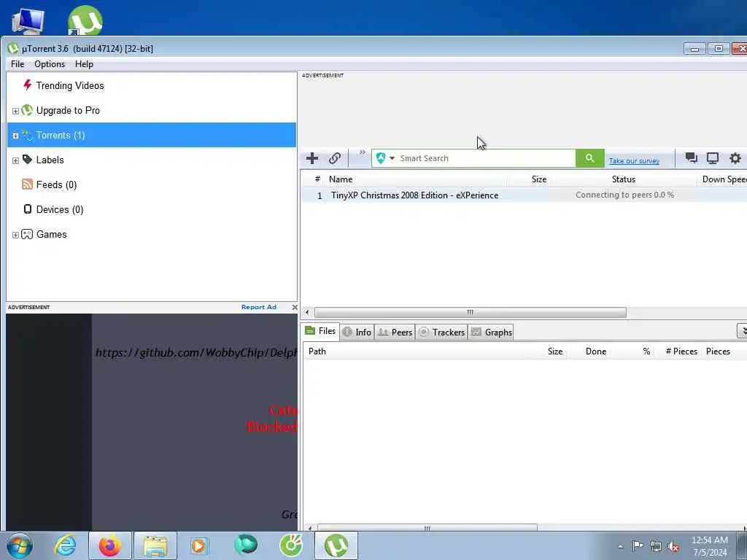
Task: Click the Labels tag icon
Action: pyautogui.click(x=27, y=160)
